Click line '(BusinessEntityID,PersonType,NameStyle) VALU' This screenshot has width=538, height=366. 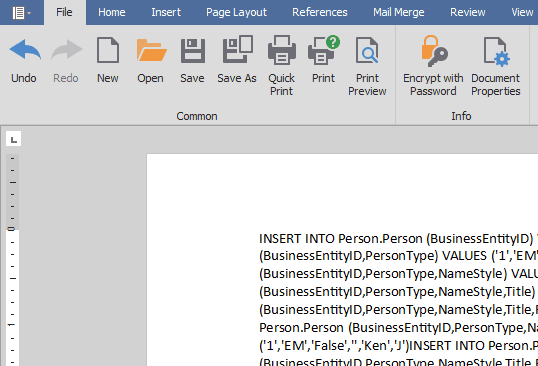398,274
